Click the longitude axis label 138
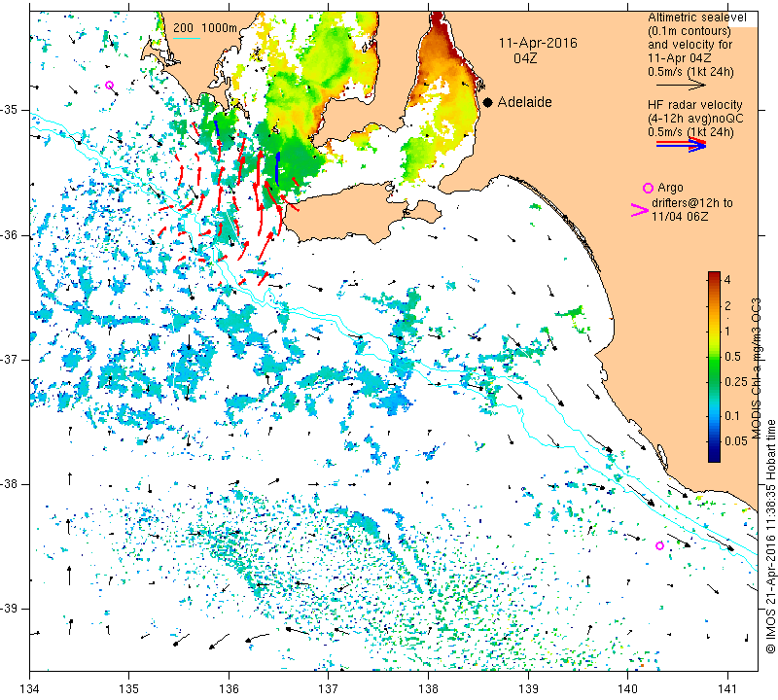The image size is (778, 700). (429, 689)
